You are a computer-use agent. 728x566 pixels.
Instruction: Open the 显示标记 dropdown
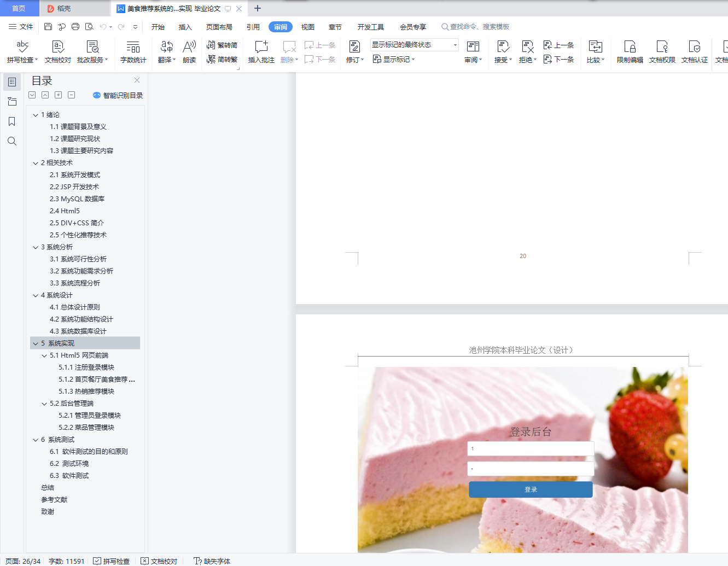pos(394,59)
